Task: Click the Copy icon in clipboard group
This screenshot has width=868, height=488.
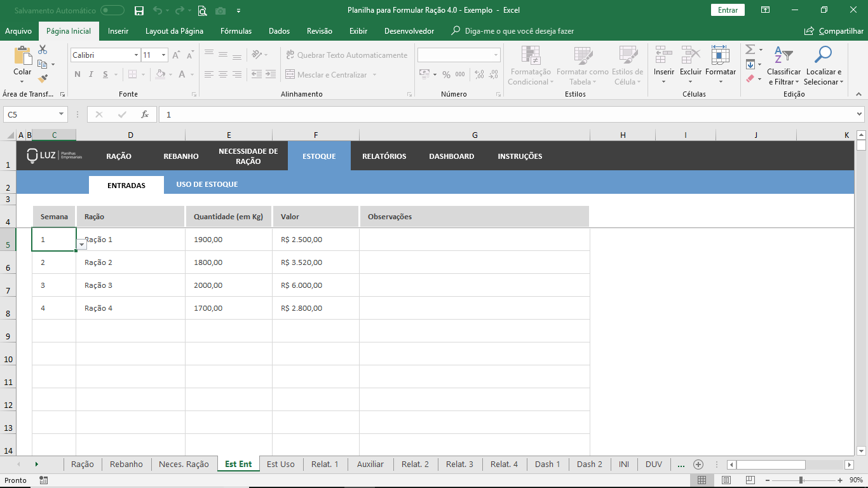Action: click(43, 64)
